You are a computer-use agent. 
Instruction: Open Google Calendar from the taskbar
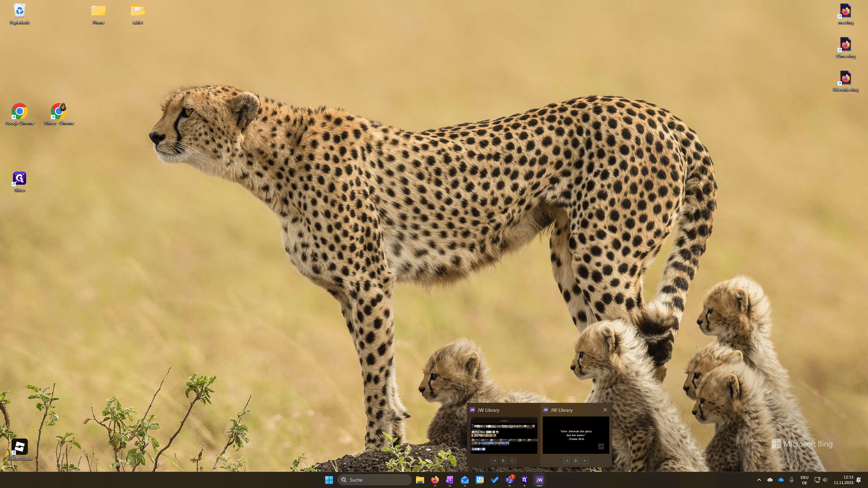[x=480, y=480]
